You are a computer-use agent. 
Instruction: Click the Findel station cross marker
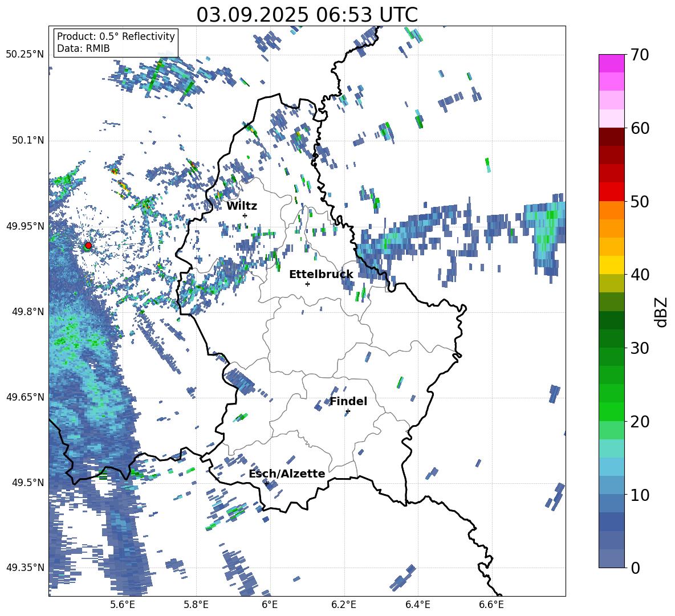348,411
